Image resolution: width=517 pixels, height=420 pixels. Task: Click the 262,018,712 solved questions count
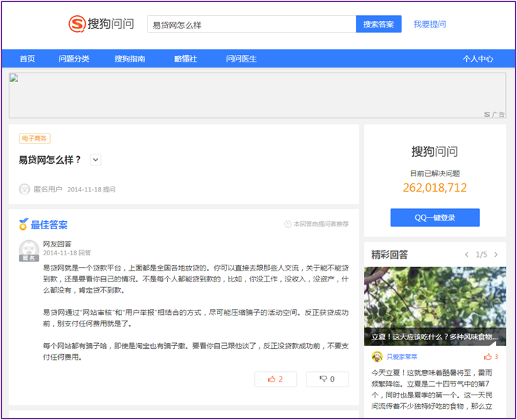tap(434, 188)
